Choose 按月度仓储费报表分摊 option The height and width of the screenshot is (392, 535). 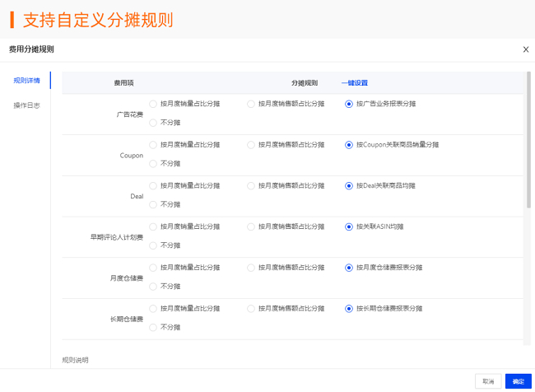pyautogui.click(x=349, y=268)
